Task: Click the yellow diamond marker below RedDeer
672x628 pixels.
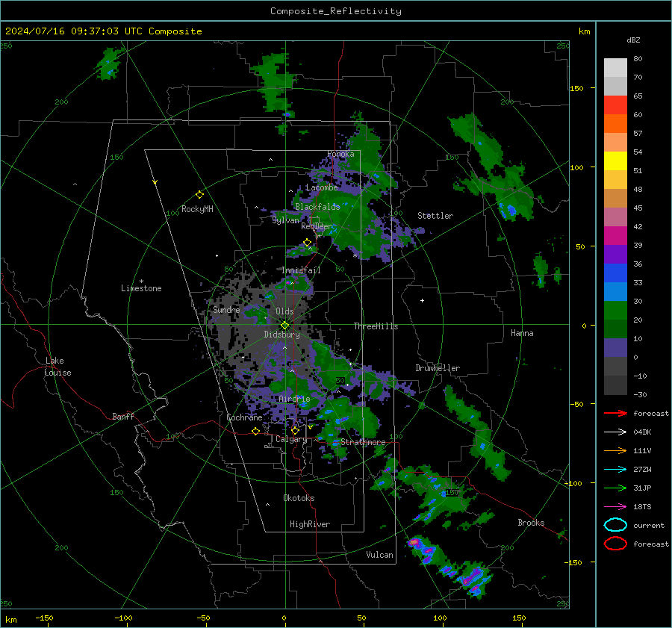Action: click(x=308, y=243)
